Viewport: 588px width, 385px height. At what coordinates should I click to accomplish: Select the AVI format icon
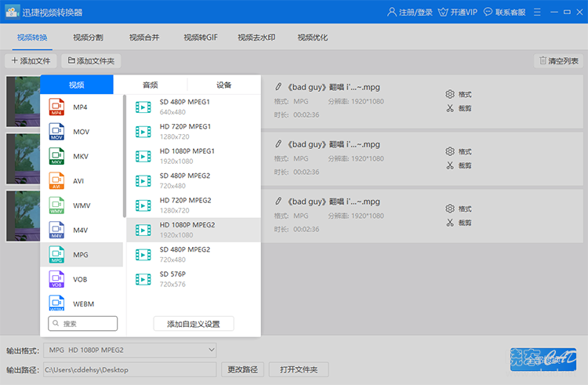[x=56, y=180]
